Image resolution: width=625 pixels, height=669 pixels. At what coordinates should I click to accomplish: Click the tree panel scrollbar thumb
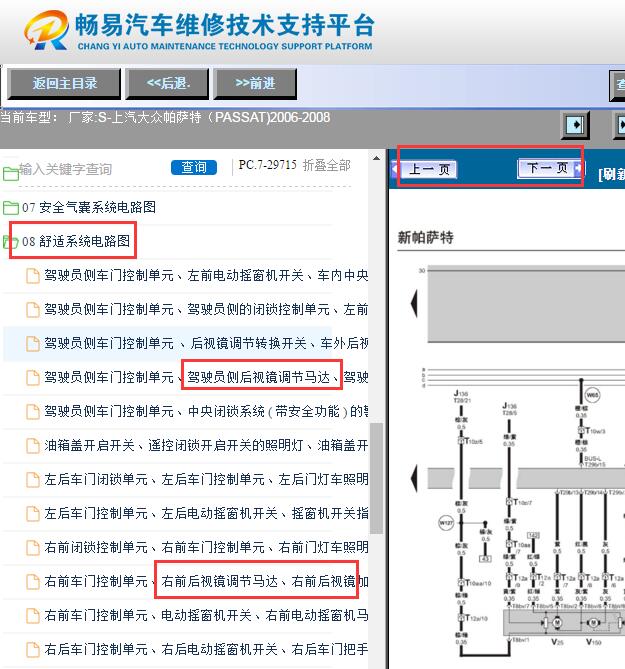click(x=376, y=478)
